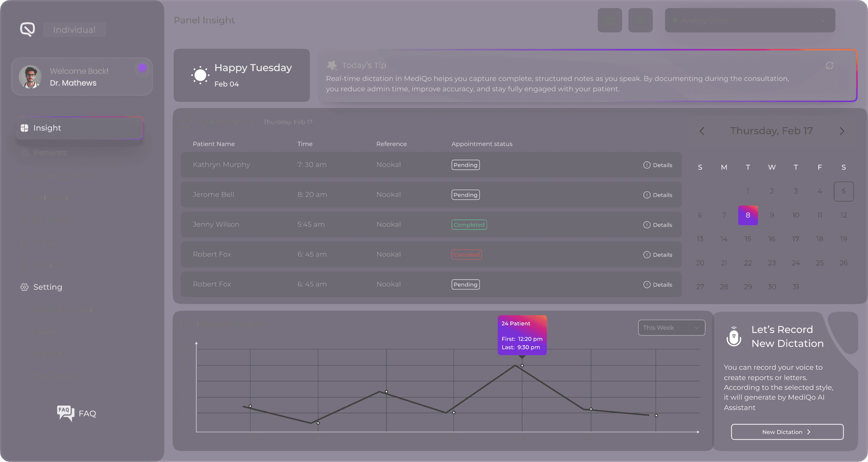The width and height of the screenshot is (868, 462).
Task: Open Details for Kathryn Murphy appointment
Action: (658, 165)
